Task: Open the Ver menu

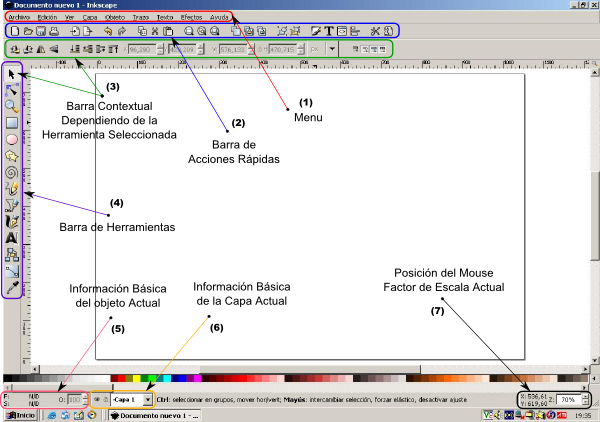Action: [69, 17]
